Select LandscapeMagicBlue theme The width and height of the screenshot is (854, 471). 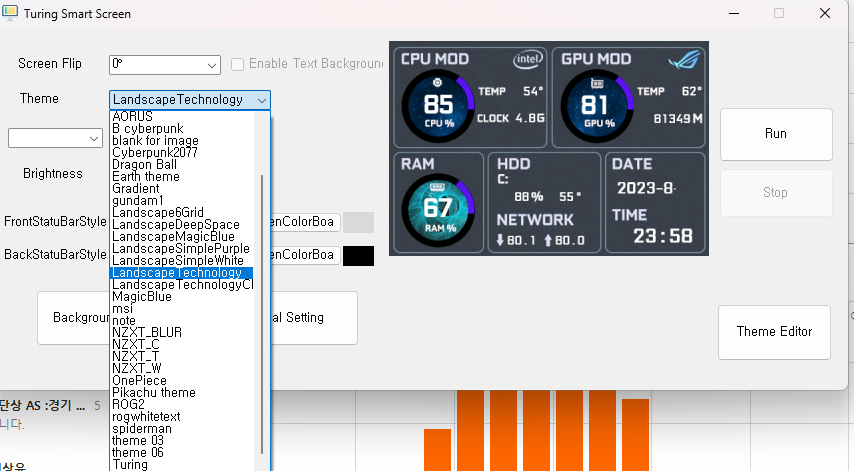pos(182,236)
